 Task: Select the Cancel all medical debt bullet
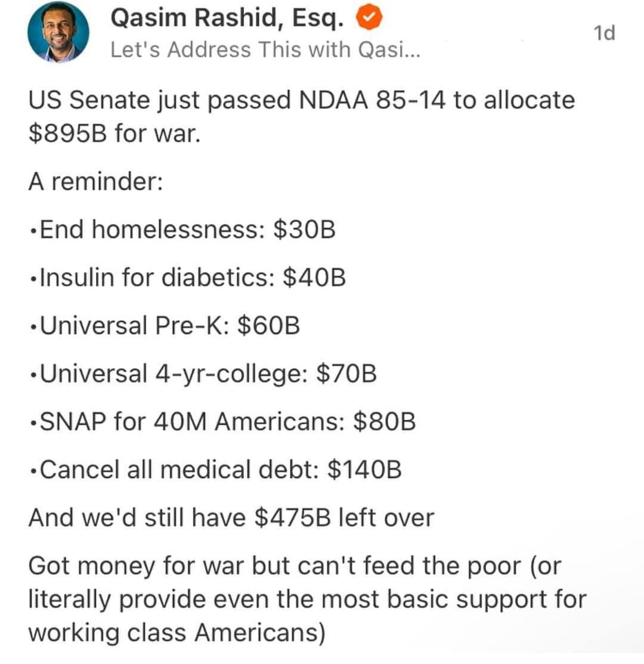tap(216, 470)
